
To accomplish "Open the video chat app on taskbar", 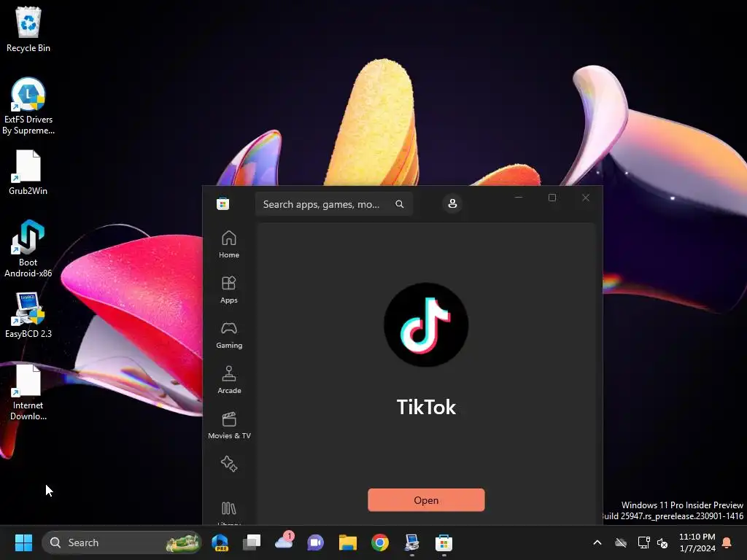I will pyautogui.click(x=315, y=542).
